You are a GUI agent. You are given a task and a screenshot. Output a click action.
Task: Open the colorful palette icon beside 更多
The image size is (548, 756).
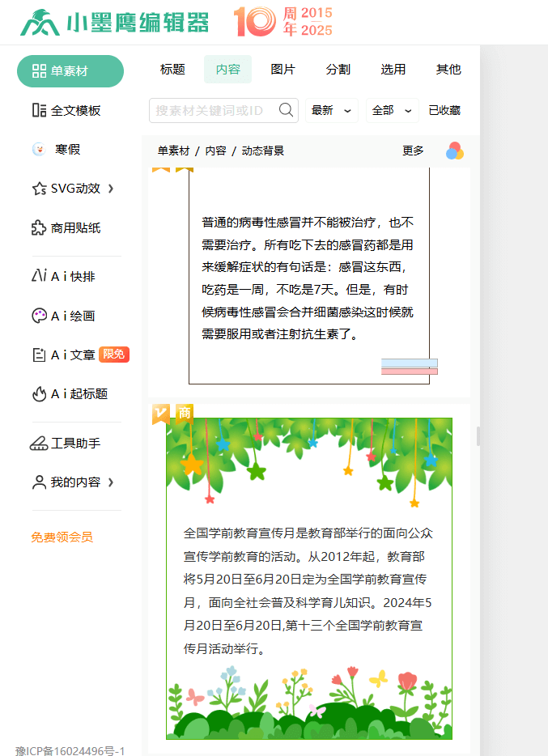(455, 151)
